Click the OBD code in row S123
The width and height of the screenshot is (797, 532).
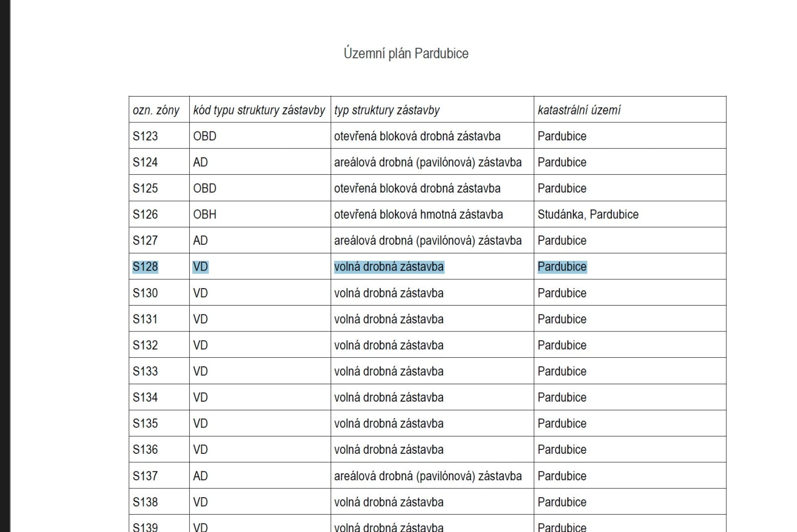(205, 136)
